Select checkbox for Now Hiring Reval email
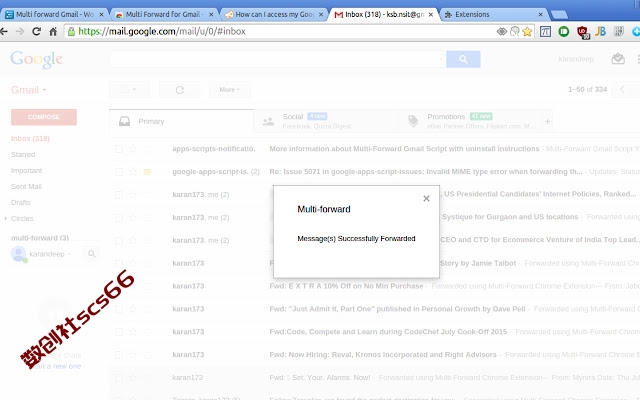Image resolution: width=640 pixels, height=400 pixels. click(119, 355)
